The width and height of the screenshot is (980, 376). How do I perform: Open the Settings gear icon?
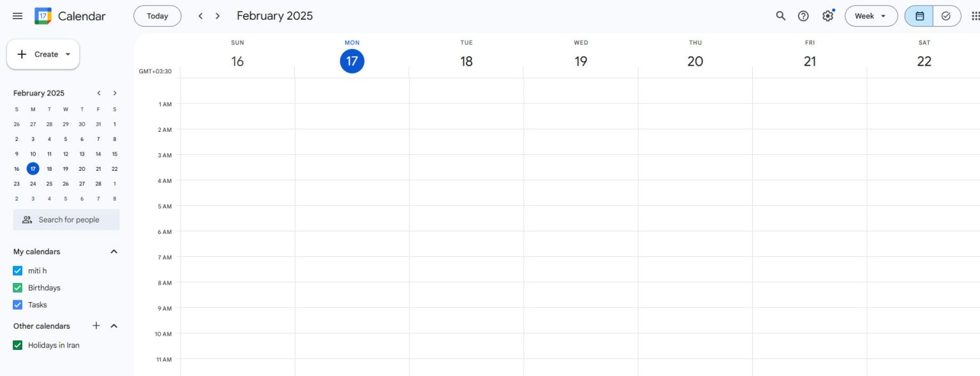[827, 15]
